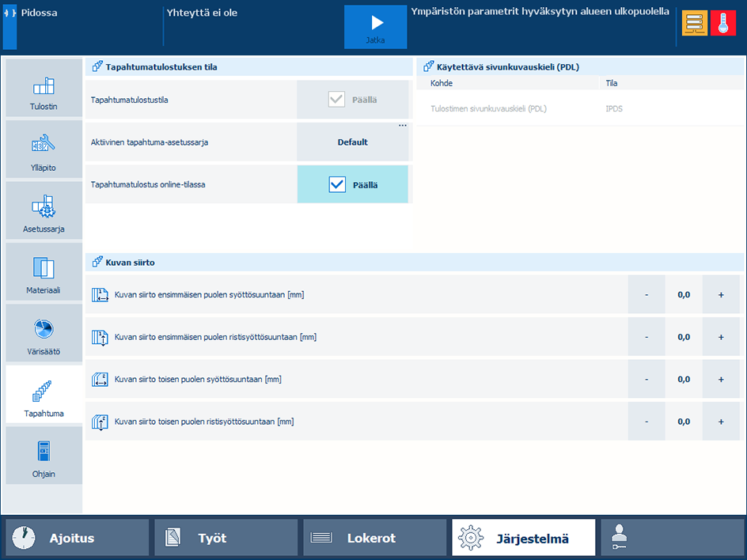Open the Materiaali section

44,272
